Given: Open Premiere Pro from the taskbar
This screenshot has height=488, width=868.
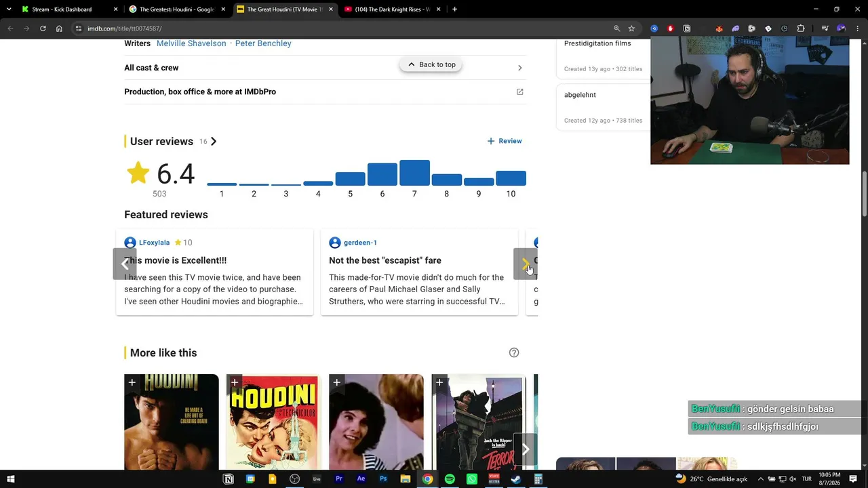Looking at the screenshot, I should coord(338,479).
